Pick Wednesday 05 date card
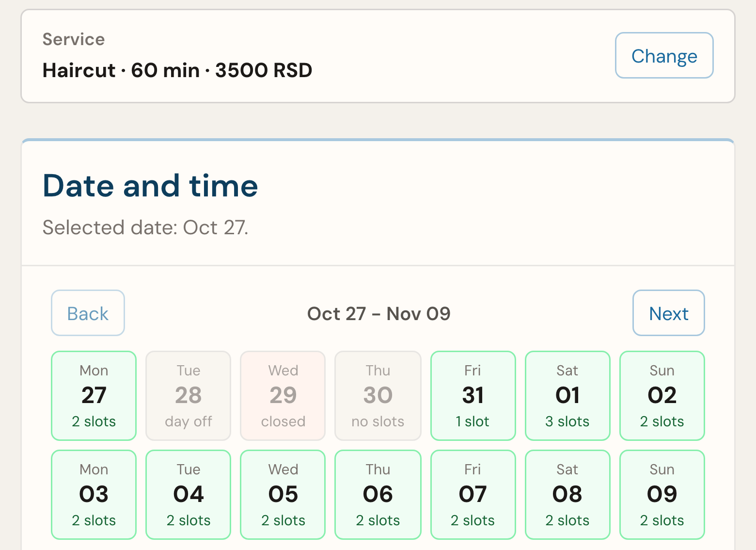This screenshot has height=550, width=756. (283, 495)
